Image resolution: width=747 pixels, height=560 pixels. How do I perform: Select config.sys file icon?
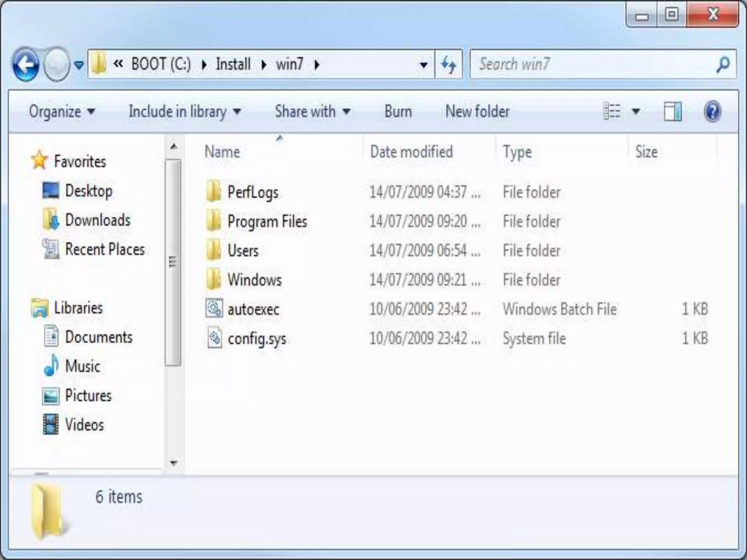(x=214, y=337)
